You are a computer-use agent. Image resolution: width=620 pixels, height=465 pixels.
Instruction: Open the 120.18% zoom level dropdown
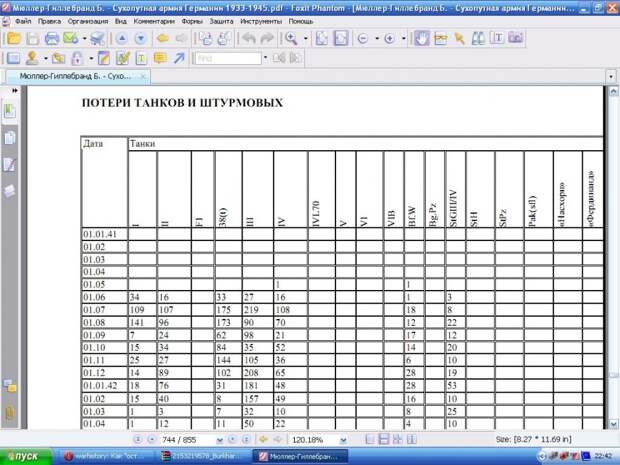343,440
